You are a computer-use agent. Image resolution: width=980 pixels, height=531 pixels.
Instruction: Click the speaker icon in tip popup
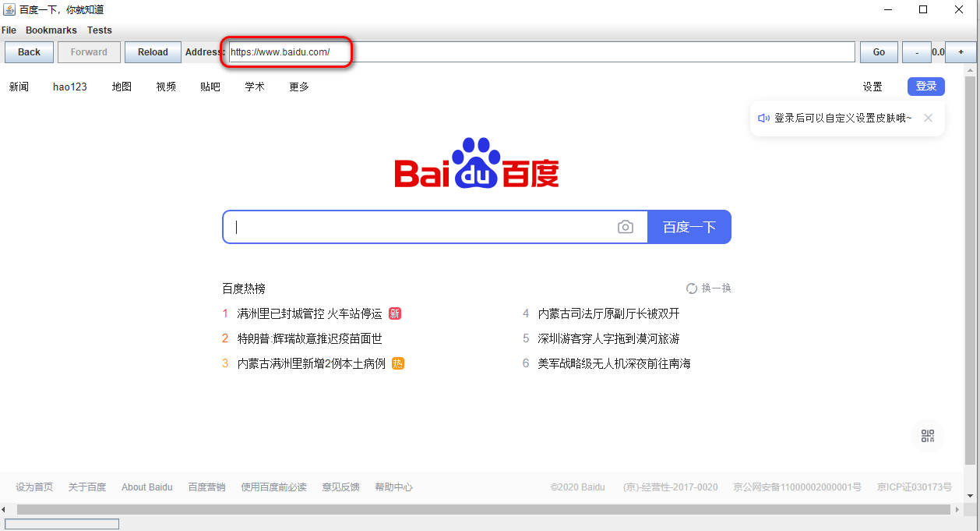(763, 118)
